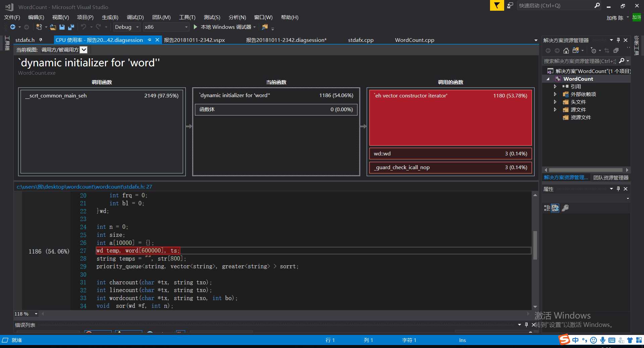Open the x86 platform dropdown
Image resolution: width=644 pixels, height=348 pixels.
166,27
